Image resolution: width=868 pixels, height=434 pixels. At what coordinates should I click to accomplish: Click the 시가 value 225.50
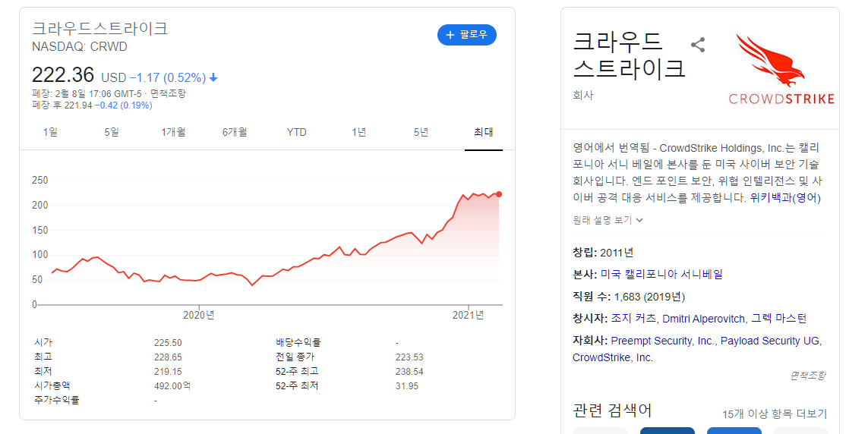pyautogui.click(x=168, y=343)
